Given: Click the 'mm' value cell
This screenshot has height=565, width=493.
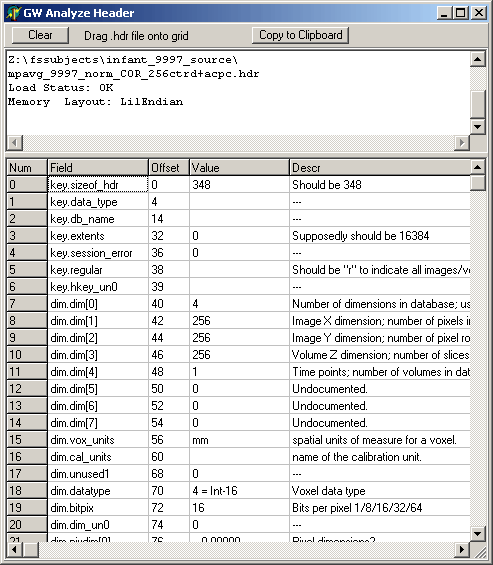Looking at the screenshot, I should point(239,440).
